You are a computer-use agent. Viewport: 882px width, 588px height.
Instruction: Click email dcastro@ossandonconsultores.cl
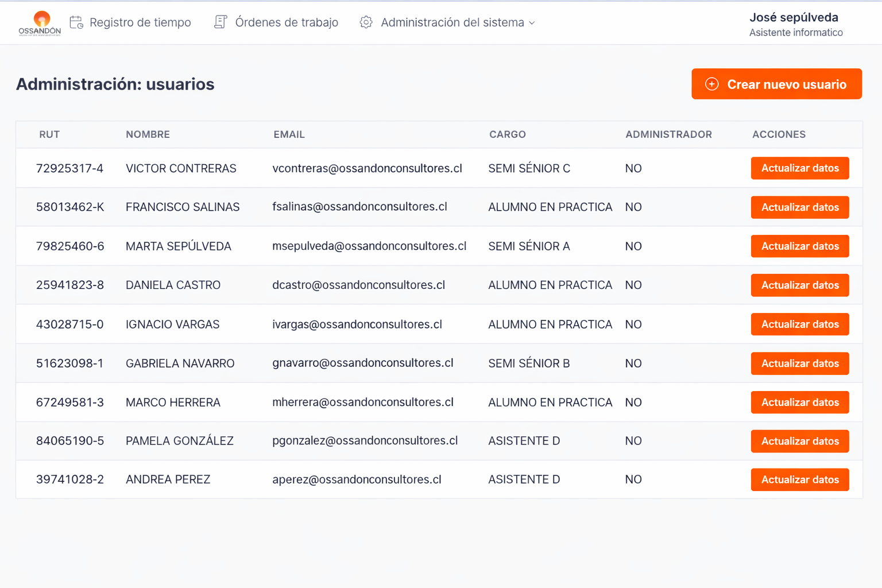coord(358,285)
